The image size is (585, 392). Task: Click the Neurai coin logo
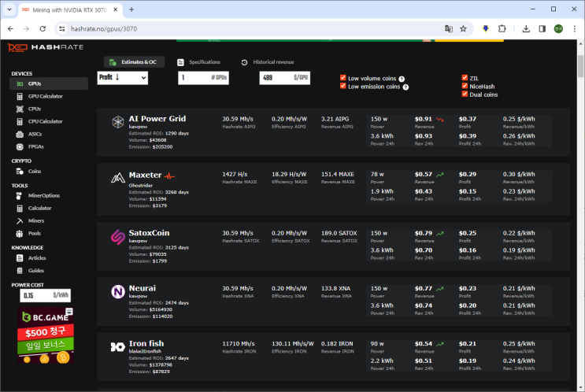118,292
